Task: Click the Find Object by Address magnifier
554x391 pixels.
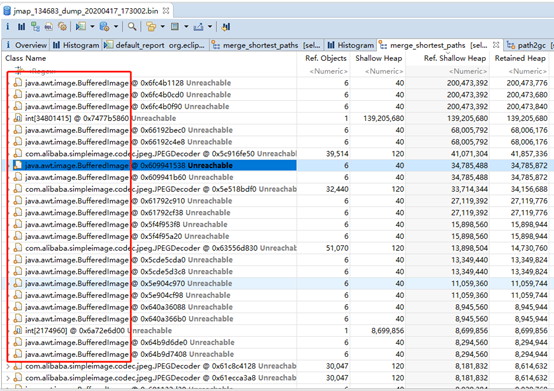Action: [132, 26]
